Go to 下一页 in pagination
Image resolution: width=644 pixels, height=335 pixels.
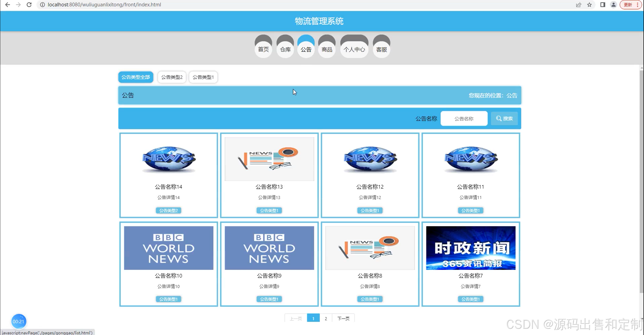click(343, 318)
